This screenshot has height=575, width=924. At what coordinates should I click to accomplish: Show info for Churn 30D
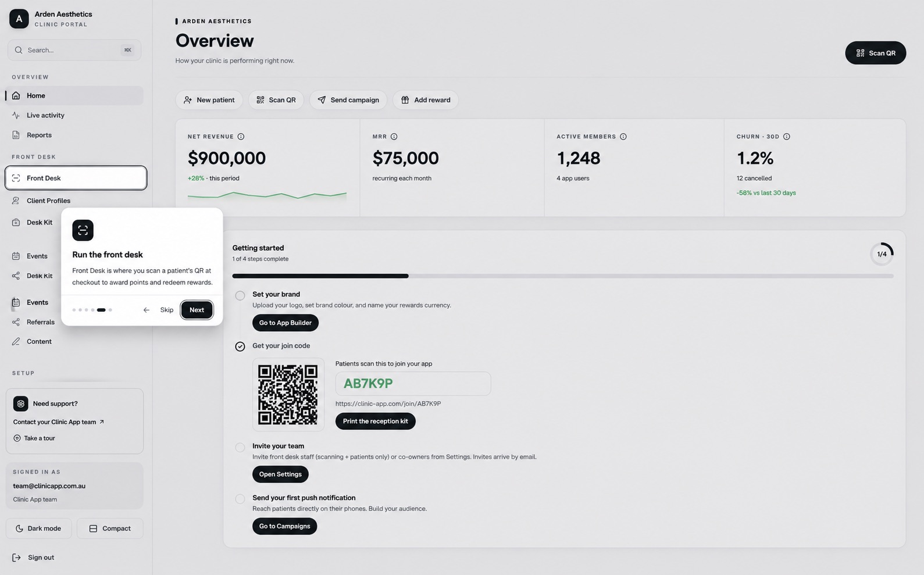point(786,137)
